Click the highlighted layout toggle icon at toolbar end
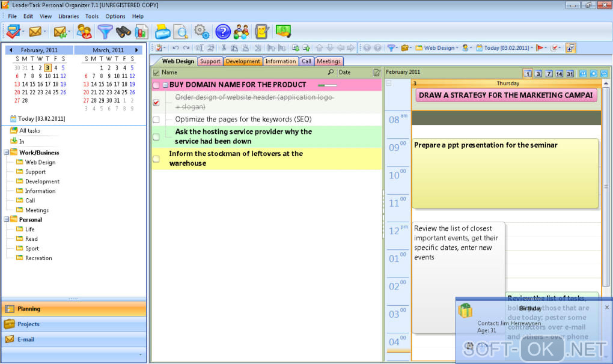The width and height of the screenshot is (613, 364). pyautogui.click(x=570, y=47)
